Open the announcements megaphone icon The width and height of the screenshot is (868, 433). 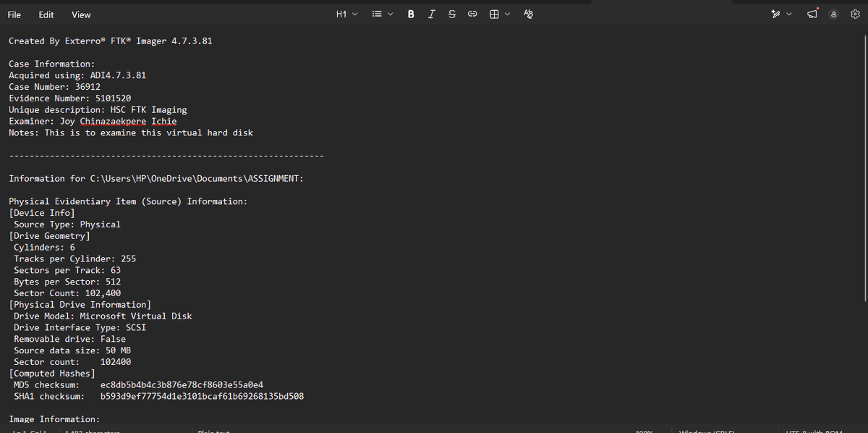coord(814,14)
